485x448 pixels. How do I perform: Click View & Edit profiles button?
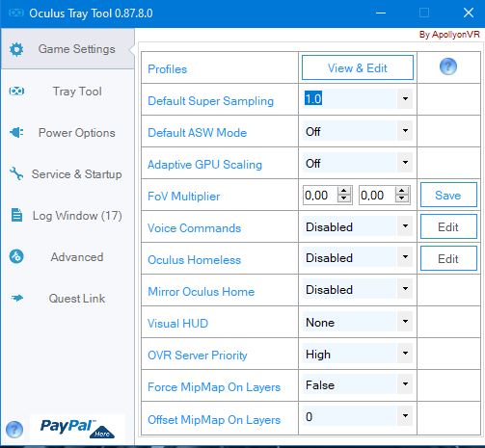358,67
